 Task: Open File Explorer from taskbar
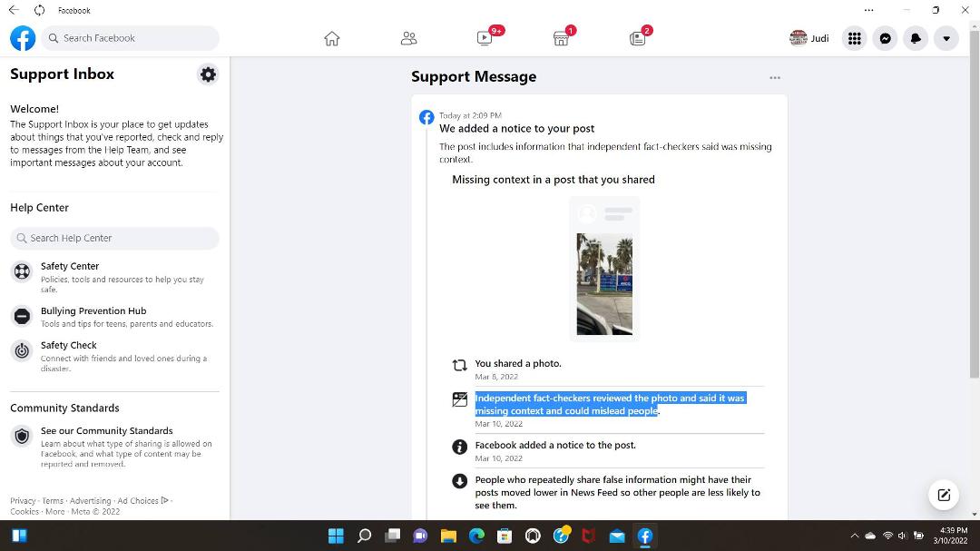click(x=448, y=536)
